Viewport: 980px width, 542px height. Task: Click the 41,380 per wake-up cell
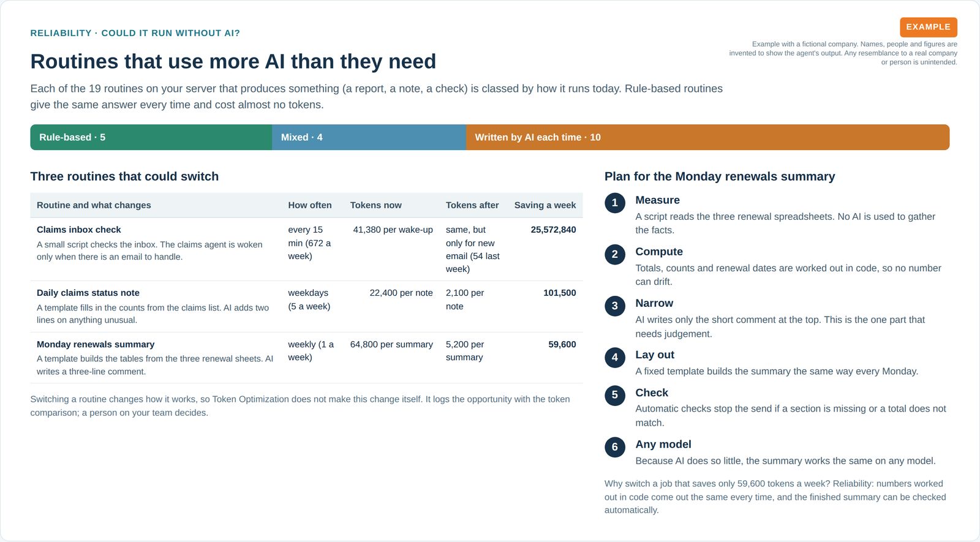393,230
